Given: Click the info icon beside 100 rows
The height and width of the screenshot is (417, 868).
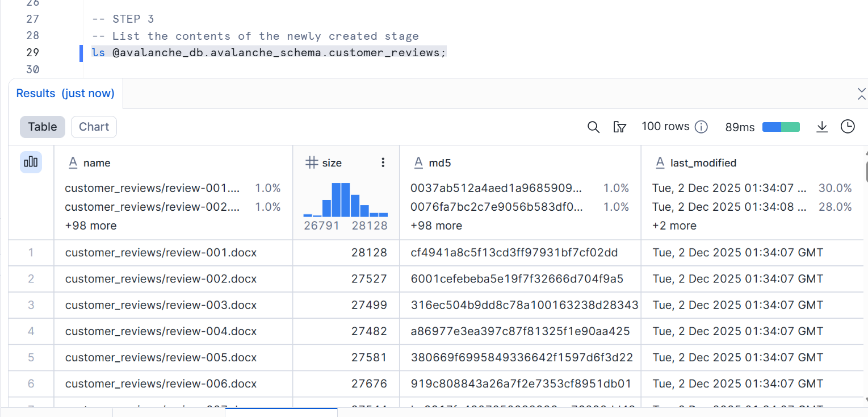Looking at the screenshot, I should tap(702, 127).
